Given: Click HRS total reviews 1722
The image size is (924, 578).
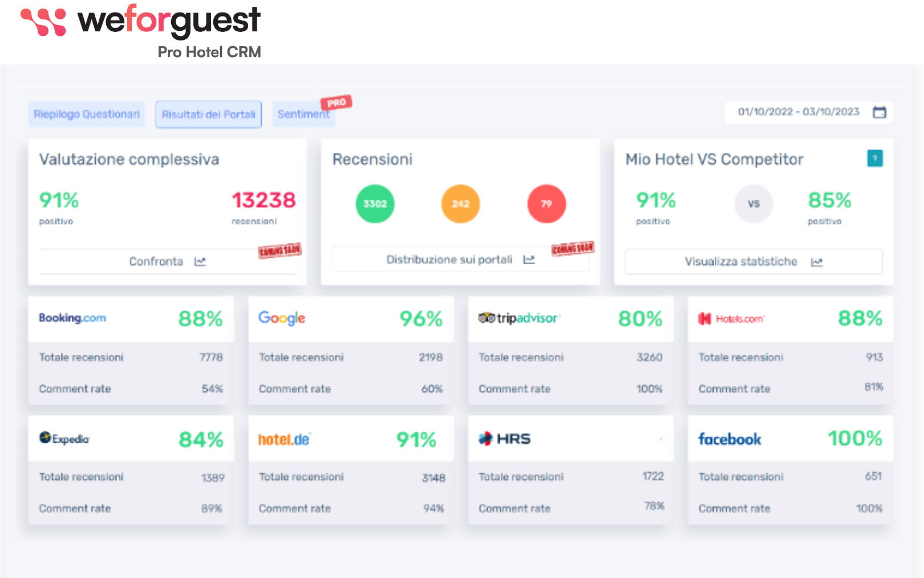Looking at the screenshot, I should click(x=653, y=476).
